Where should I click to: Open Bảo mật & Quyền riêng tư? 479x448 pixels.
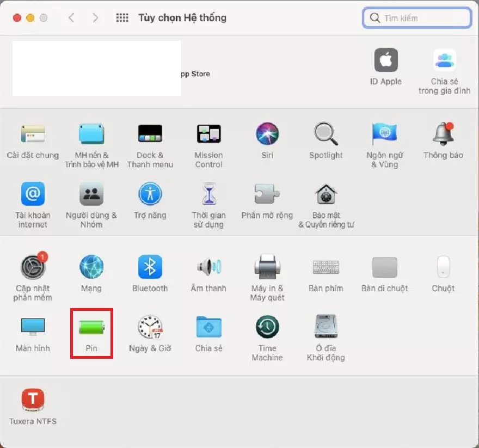click(x=326, y=194)
